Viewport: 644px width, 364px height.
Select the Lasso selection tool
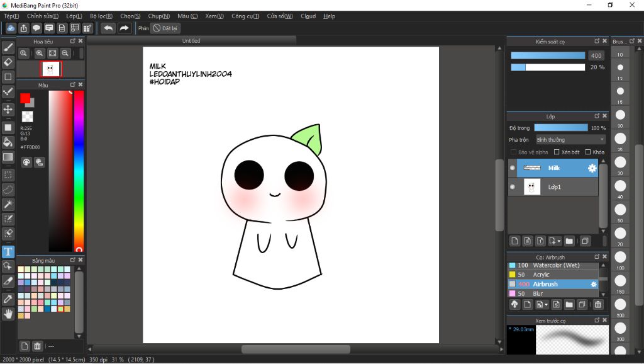pos(8,190)
